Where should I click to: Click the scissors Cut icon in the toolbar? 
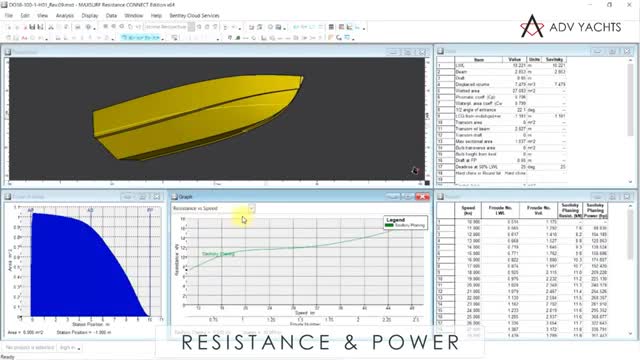51,27
